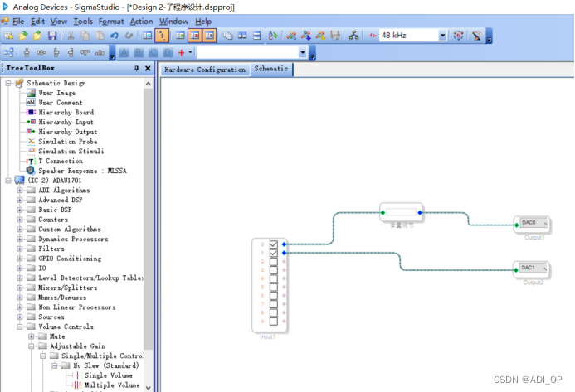Select User Image in toolbox
The height and width of the screenshot is (392, 575).
point(57,93)
